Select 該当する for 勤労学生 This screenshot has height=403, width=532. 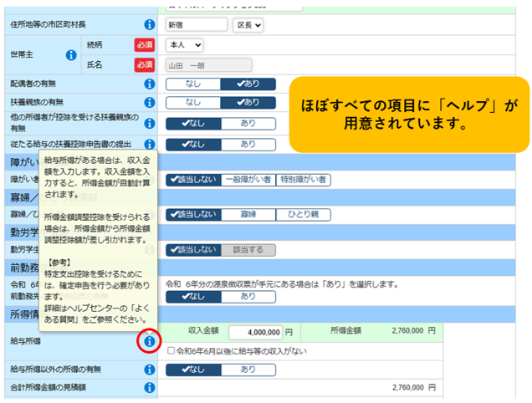(x=248, y=250)
